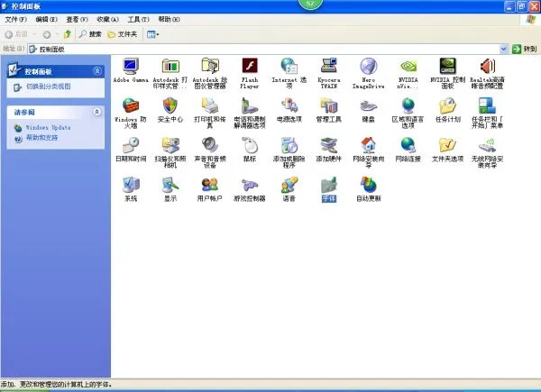Screen dimensions: 541x392
Task: Open Windows 防火墙 firewall icon
Action: tap(131, 106)
